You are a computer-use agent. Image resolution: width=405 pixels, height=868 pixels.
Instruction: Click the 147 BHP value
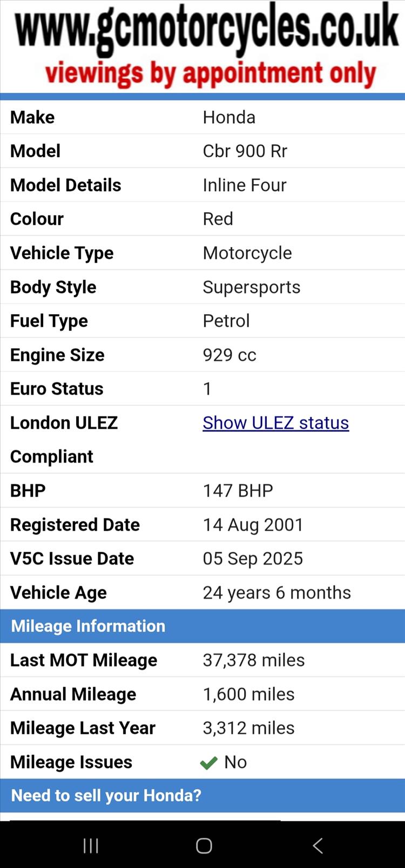(238, 491)
